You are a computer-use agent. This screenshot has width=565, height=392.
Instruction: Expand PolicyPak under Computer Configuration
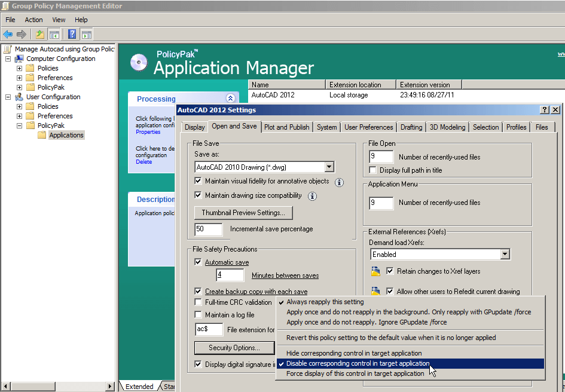pyautogui.click(x=20, y=87)
